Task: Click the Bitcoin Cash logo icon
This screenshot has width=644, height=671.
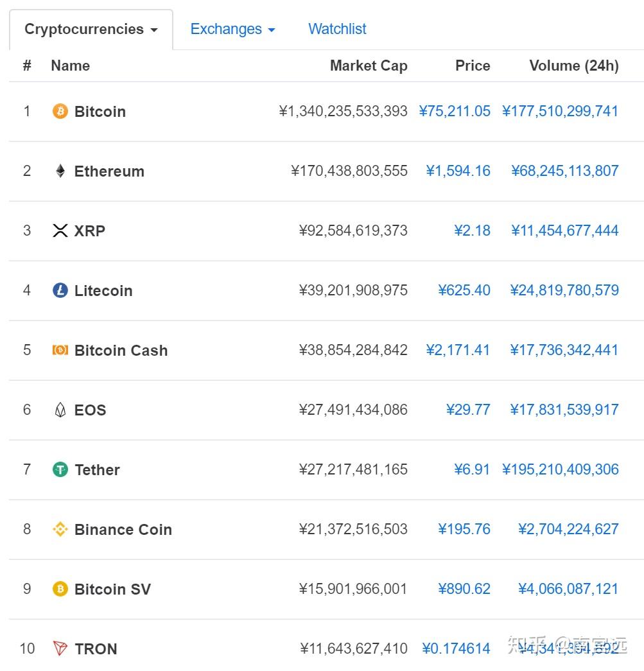Action: pyautogui.click(x=60, y=350)
